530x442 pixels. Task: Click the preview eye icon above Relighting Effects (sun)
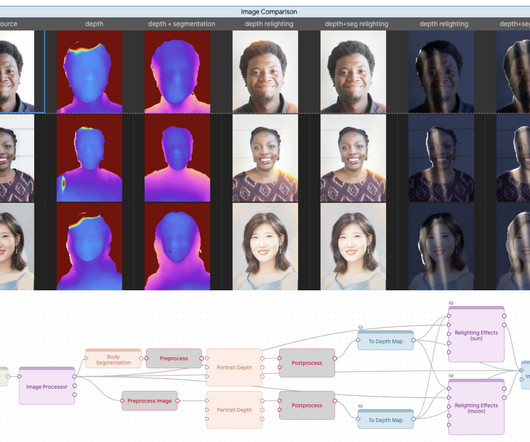coord(451,303)
